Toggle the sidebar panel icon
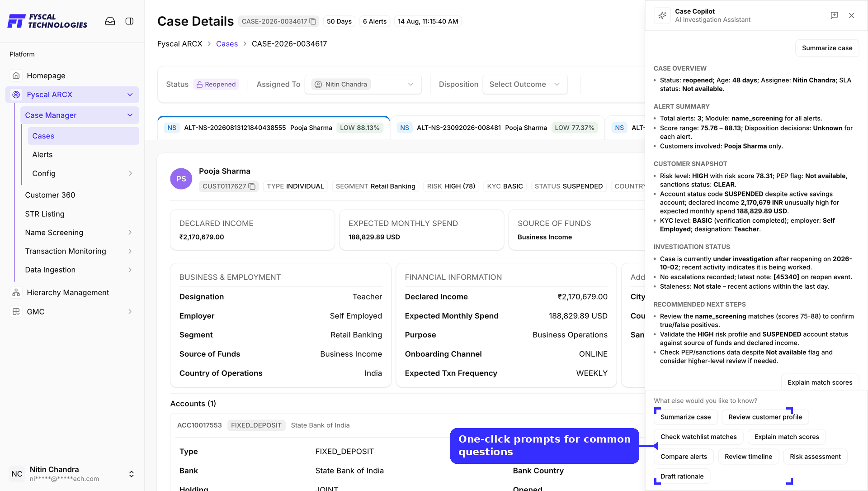The image size is (868, 491). 129,21
